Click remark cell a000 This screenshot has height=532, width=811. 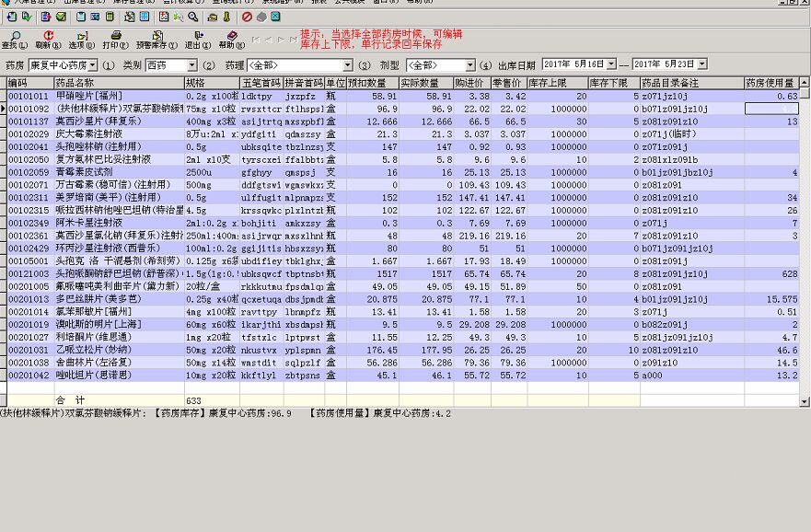pyautogui.click(x=692, y=376)
